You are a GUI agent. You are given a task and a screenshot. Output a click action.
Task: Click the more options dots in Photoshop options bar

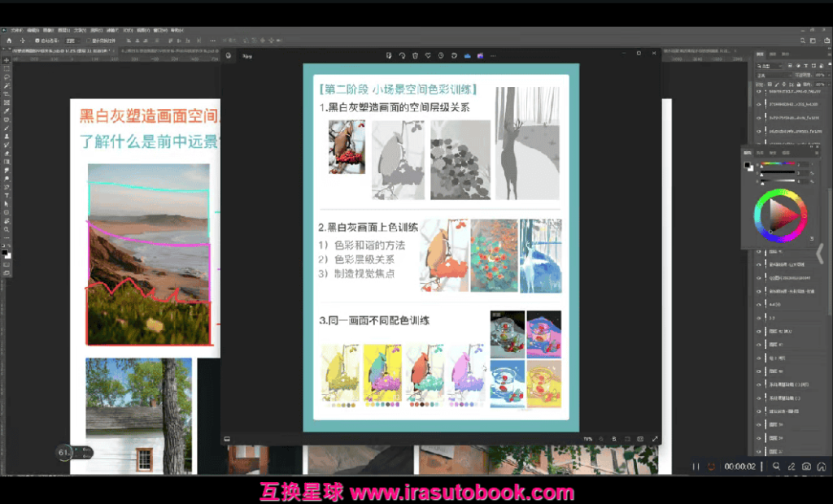[212, 41]
